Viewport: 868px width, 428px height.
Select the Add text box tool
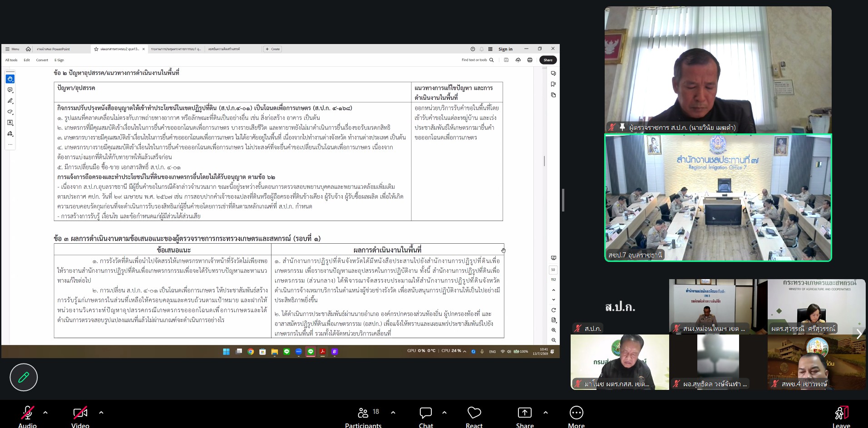tap(10, 123)
